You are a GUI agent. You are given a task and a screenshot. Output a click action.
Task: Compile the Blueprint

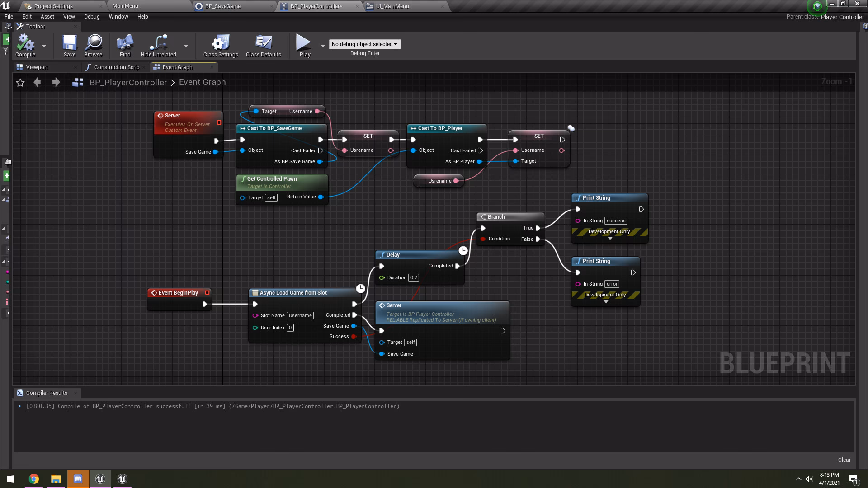coord(25,45)
